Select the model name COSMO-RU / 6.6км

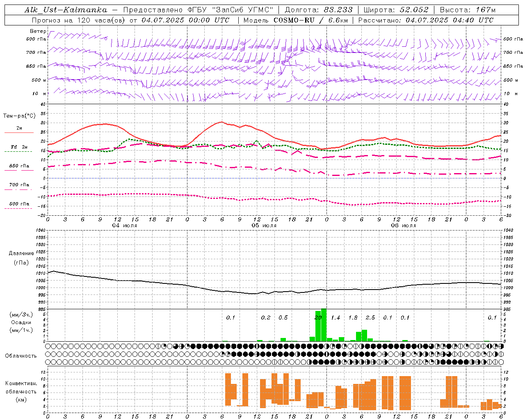click(x=311, y=20)
